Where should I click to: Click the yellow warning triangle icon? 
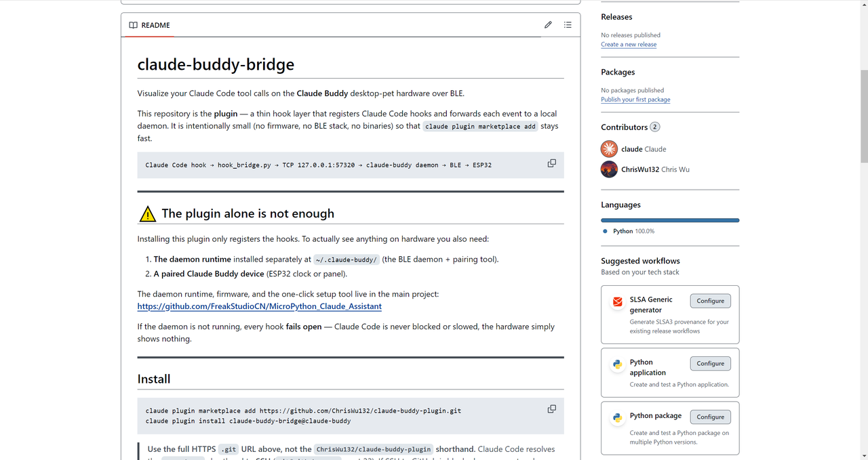tap(147, 215)
